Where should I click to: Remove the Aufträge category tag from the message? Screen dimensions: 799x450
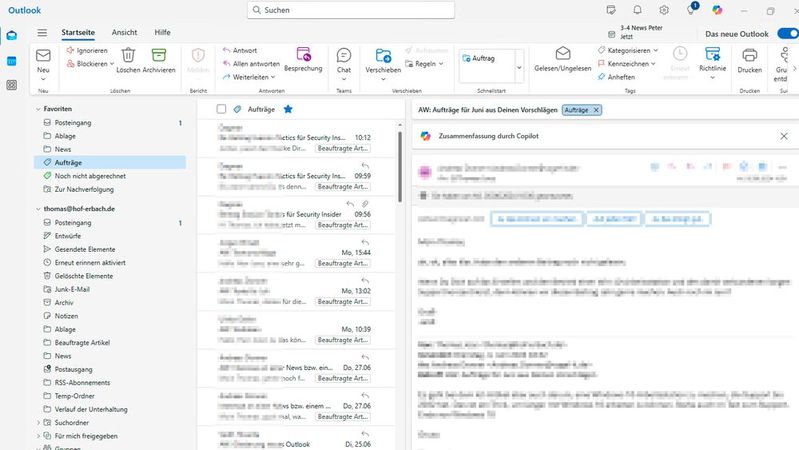click(596, 110)
